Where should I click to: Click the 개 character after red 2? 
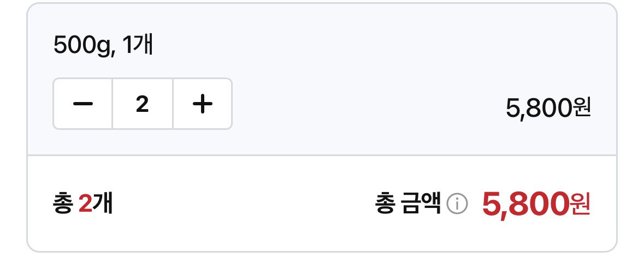103,204
